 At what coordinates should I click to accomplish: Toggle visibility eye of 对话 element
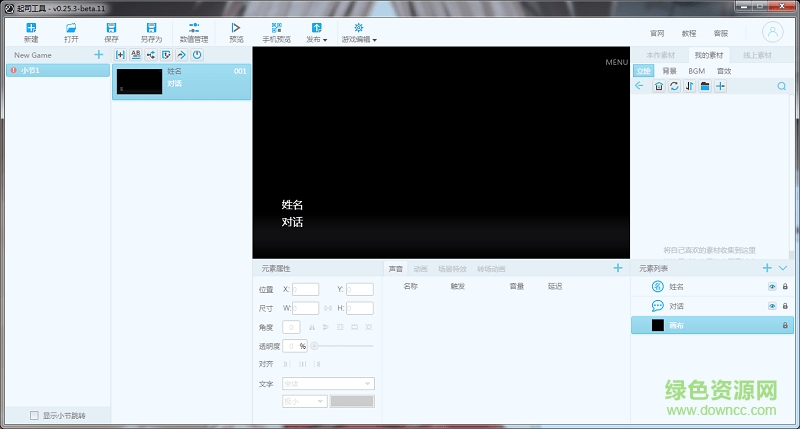(771, 306)
